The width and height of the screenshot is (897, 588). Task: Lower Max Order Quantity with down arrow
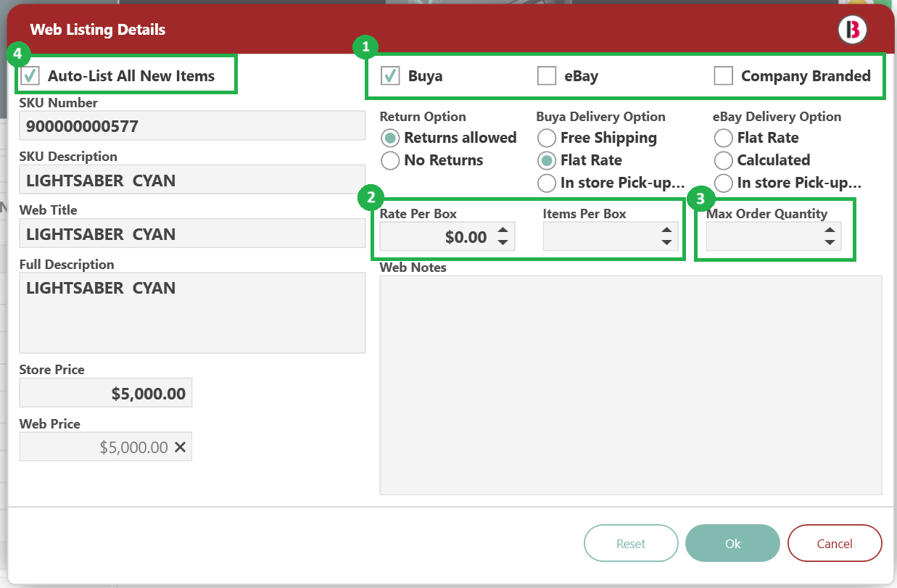[x=830, y=242]
